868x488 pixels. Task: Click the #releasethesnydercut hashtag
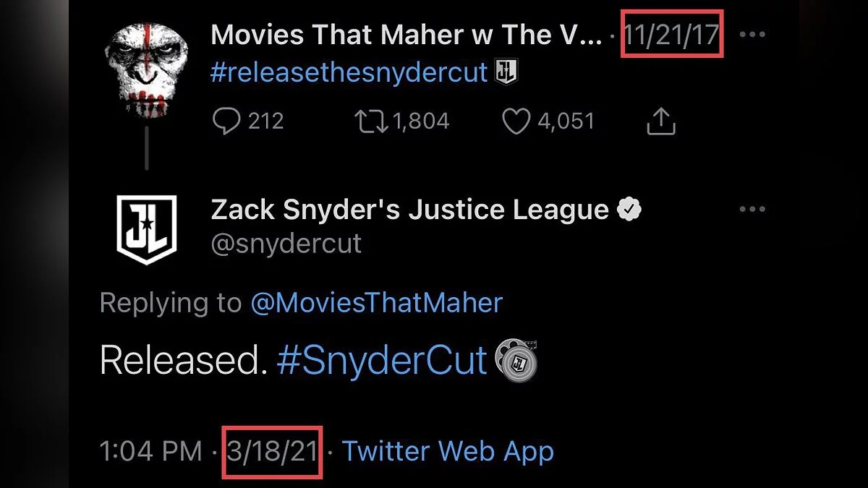[349, 72]
